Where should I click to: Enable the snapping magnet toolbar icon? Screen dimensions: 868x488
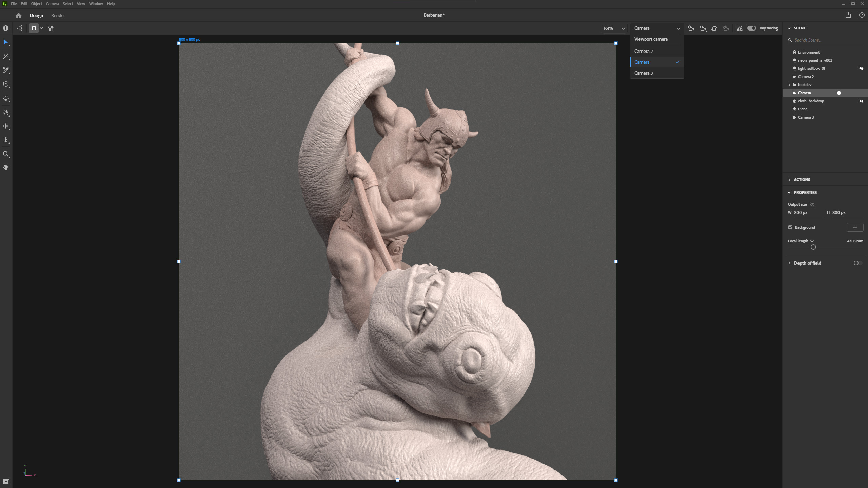click(x=34, y=28)
